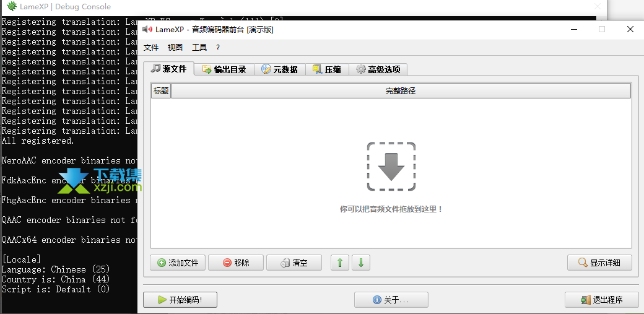Move selected file down with green down arrow
This screenshot has height=314, width=644.
(361, 263)
